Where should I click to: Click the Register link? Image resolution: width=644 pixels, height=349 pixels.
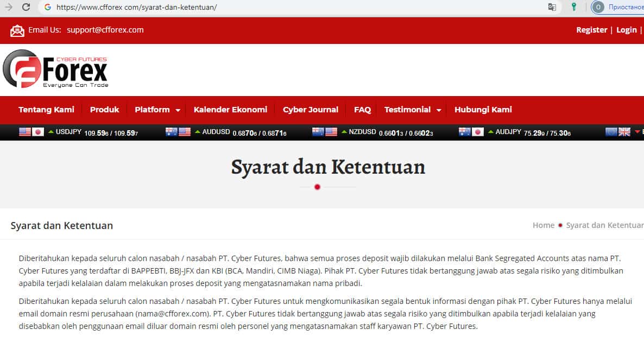point(591,30)
